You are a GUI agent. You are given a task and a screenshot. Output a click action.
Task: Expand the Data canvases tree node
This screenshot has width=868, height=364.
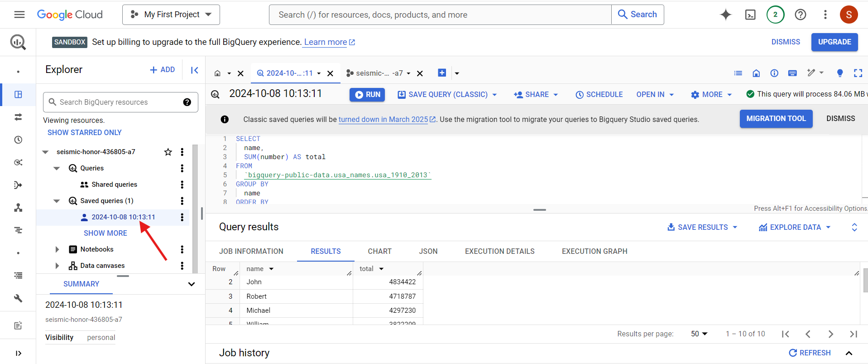(57, 266)
